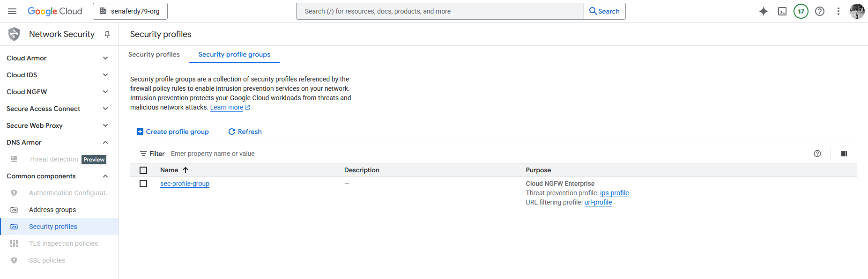Open the notifications badge showing 17
Viewport: 868px width, 279px height.
tap(801, 11)
